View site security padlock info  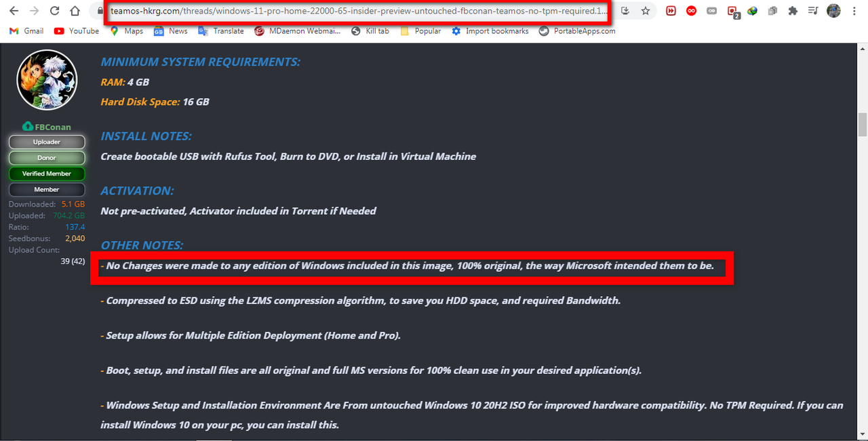(100, 11)
